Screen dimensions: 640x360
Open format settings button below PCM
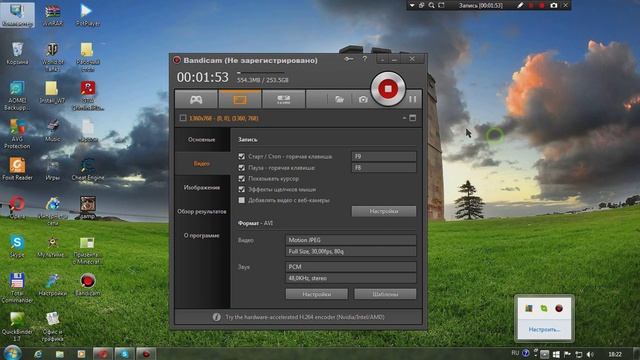(x=316, y=294)
